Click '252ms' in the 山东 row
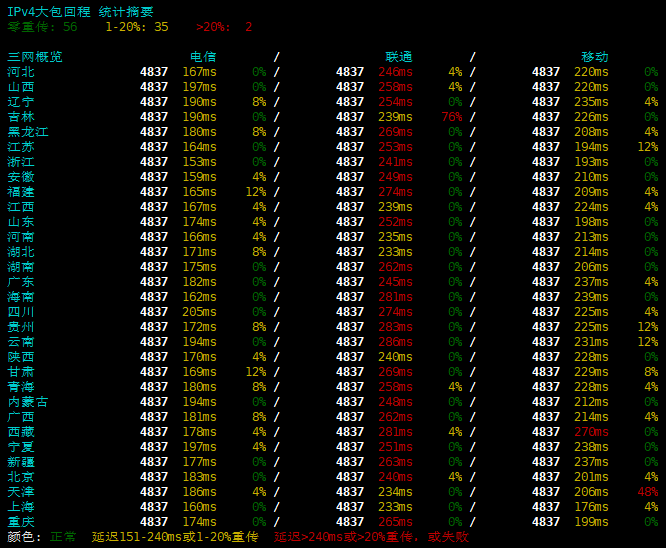 point(395,222)
